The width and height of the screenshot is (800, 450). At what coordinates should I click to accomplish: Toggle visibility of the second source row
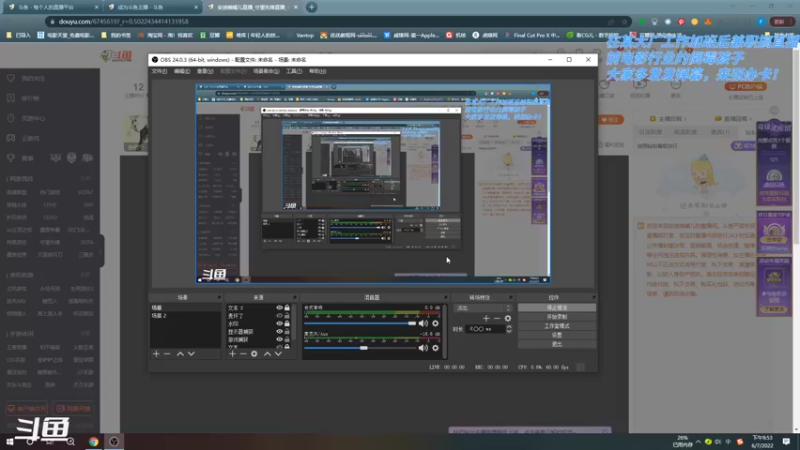point(279,316)
